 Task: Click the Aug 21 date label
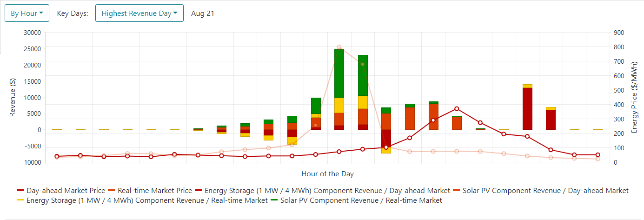tap(203, 13)
